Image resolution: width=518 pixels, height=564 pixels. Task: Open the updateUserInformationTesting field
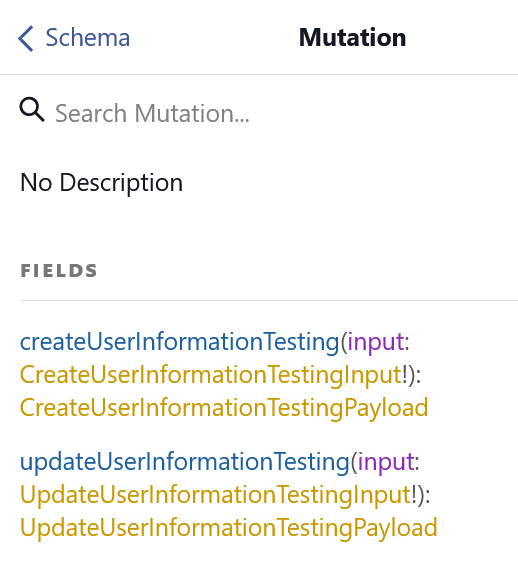click(x=185, y=462)
